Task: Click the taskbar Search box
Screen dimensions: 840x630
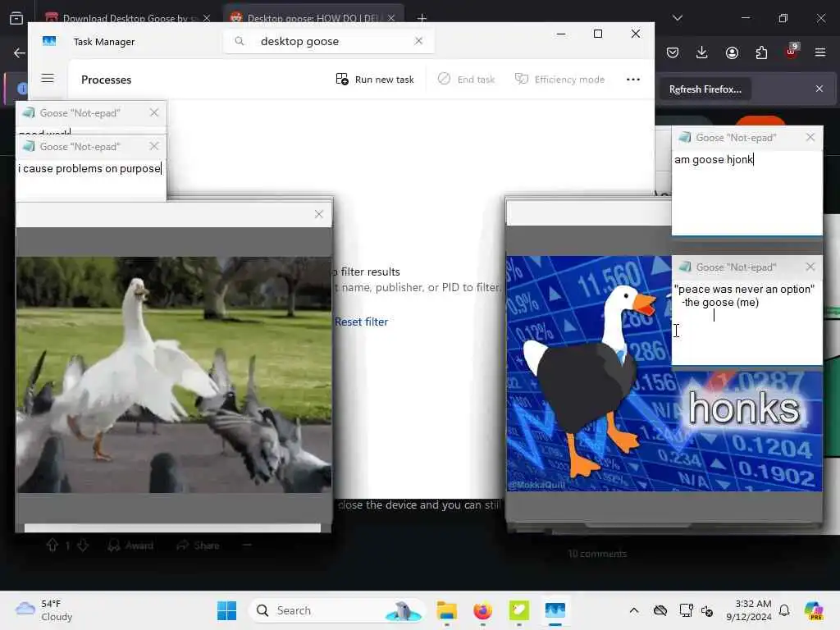Action: coord(336,610)
